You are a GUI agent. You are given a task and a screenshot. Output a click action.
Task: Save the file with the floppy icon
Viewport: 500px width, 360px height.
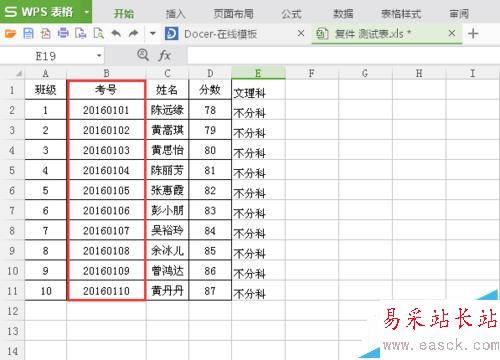tap(28, 33)
